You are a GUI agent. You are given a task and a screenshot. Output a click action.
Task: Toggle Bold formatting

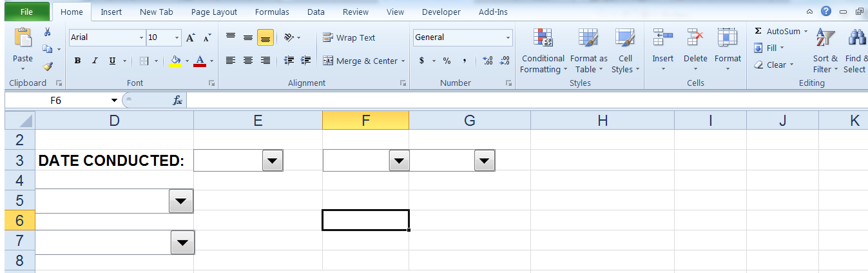(x=77, y=61)
